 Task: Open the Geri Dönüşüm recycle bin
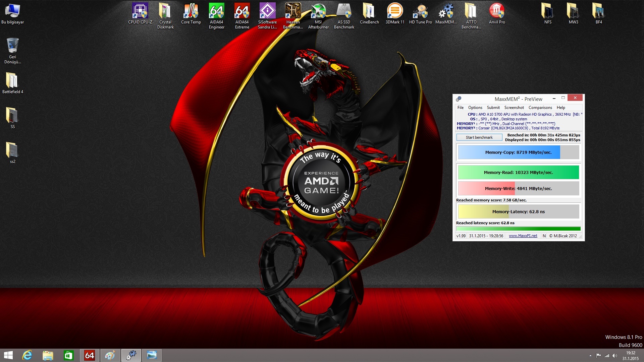click(12, 50)
